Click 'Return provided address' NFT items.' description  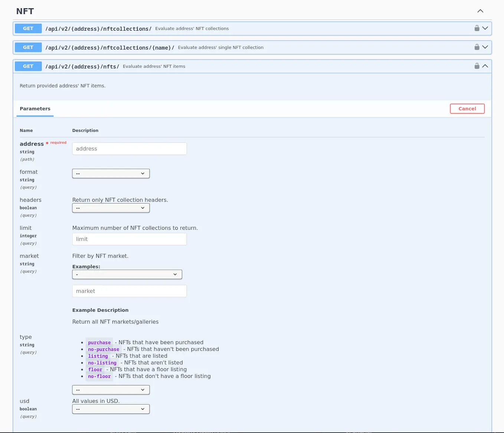click(63, 86)
